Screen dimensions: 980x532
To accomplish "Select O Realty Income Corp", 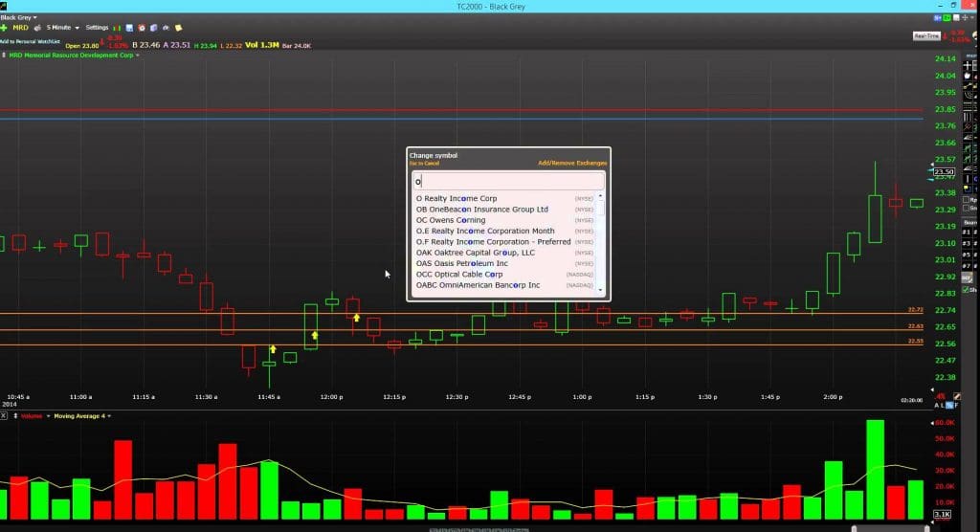I will [504, 198].
